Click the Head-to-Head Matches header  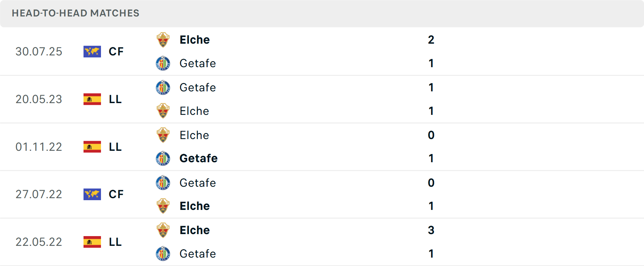click(75, 13)
